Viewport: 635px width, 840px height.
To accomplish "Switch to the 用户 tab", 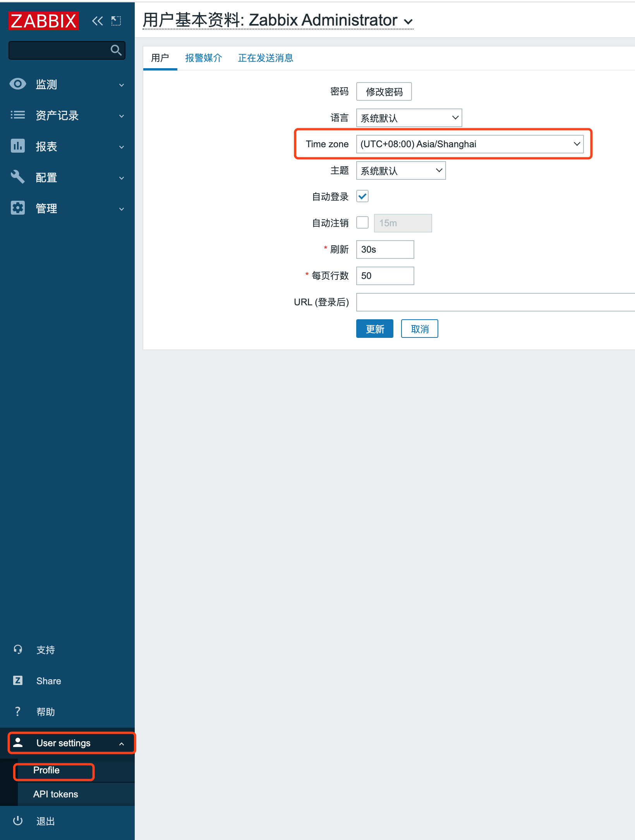I will tap(160, 58).
